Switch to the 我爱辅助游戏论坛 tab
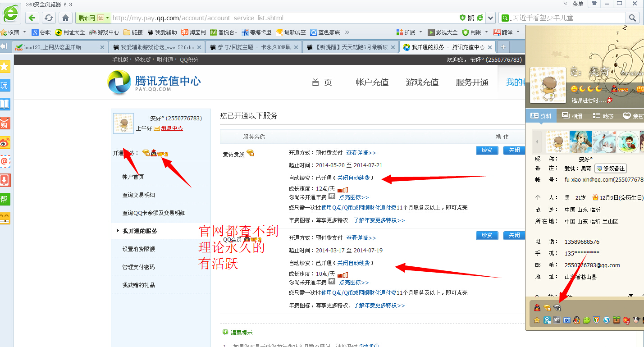The height and width of the screenshot is (347, 644). coord(157,47)
